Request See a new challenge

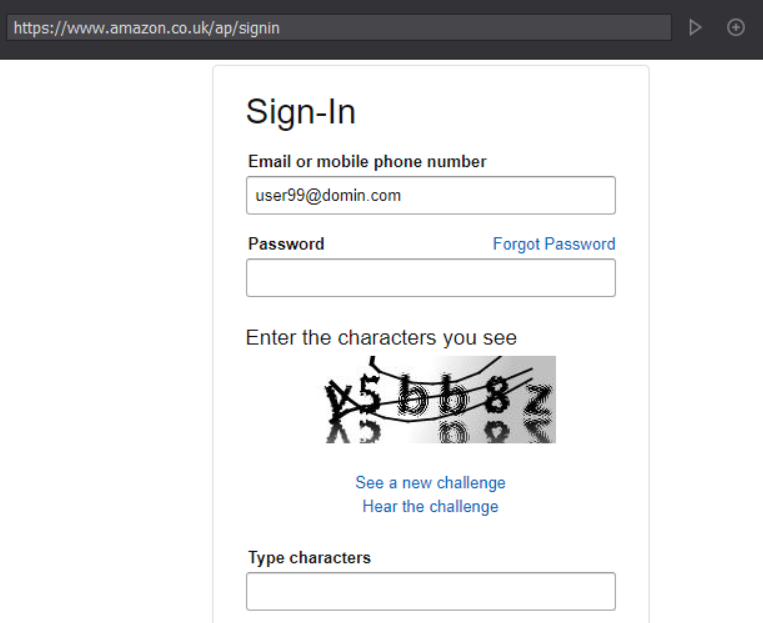[430, 482]
